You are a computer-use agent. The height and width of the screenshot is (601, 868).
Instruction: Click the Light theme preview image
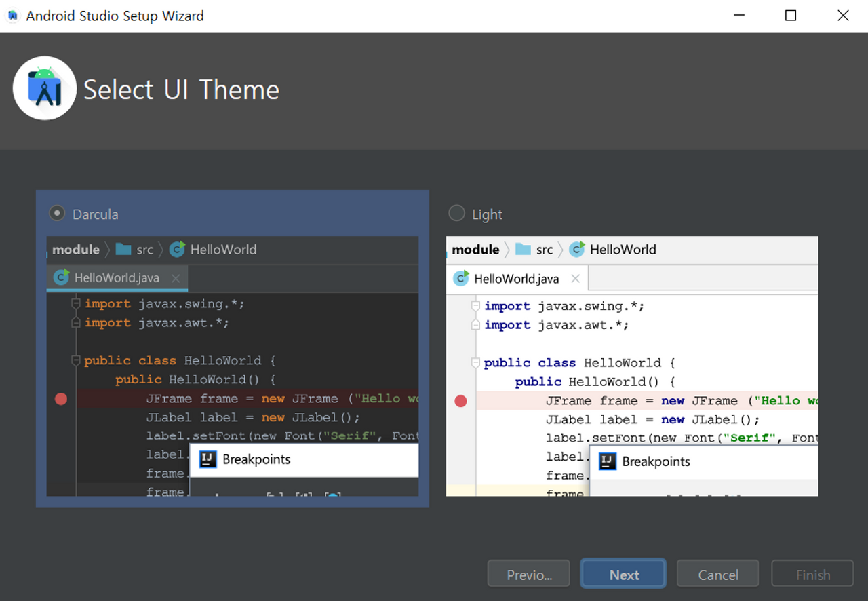pyautogui.click(x=632, y=366)
